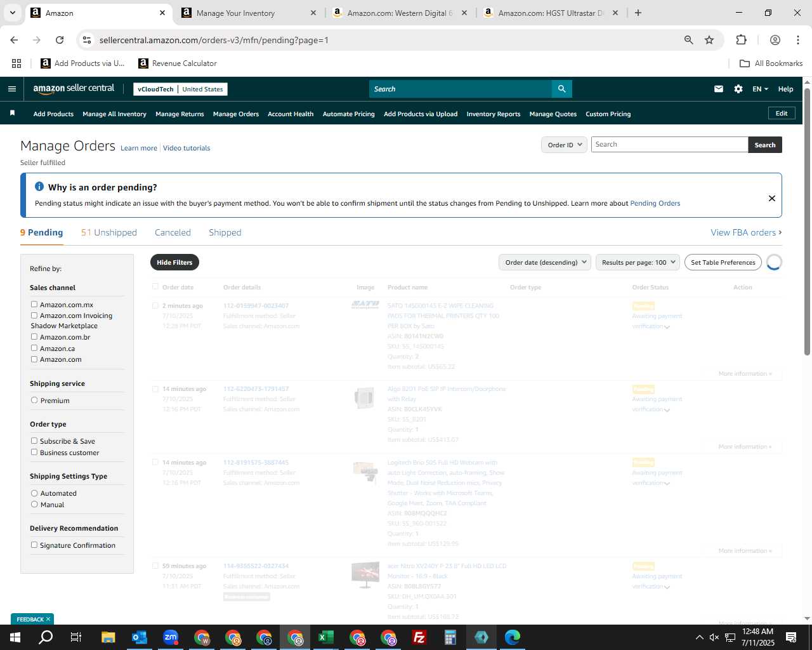Open the Order date (descending) sort dropdown
This screenshot has height=650, width=812.
coord(545,262)
